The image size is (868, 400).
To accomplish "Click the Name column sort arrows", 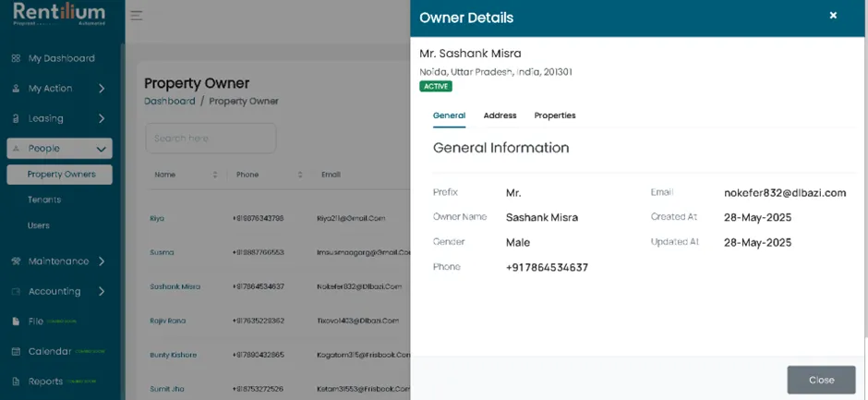I will [215, 175].
